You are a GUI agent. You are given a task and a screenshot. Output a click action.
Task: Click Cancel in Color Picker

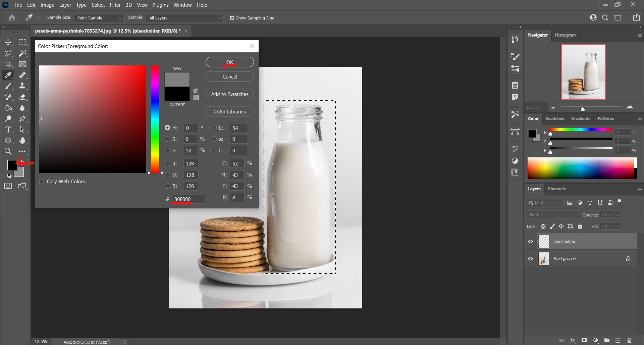point(230,77)
